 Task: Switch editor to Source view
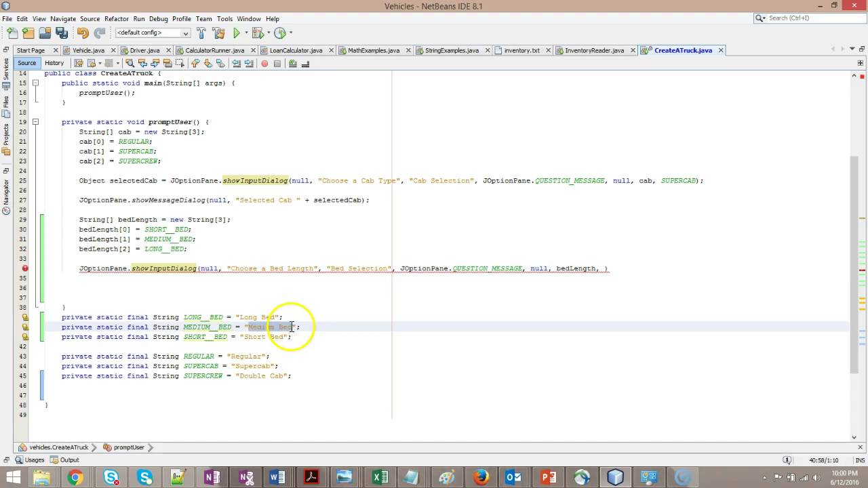tap(27, 63)
